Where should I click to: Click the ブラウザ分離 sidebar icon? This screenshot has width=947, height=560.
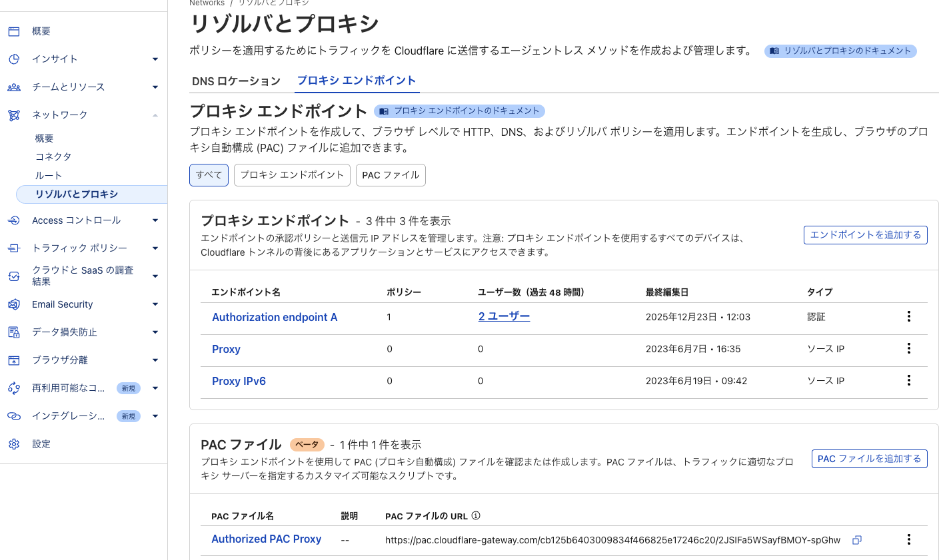pos(14,360)
